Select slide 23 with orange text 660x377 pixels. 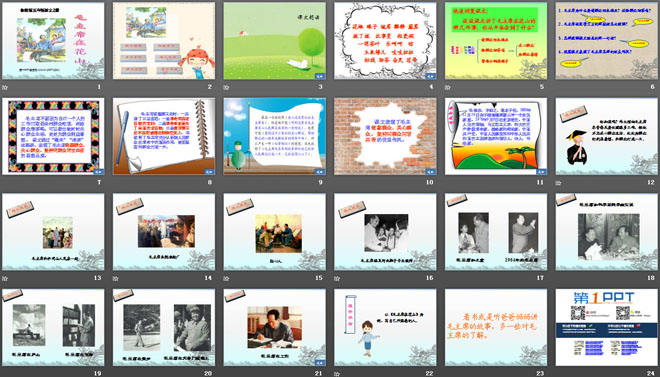[496, 327]
